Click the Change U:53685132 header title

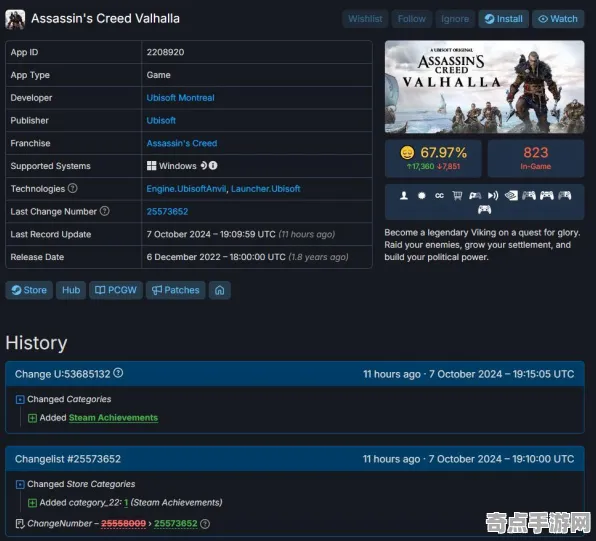(63, 374)
